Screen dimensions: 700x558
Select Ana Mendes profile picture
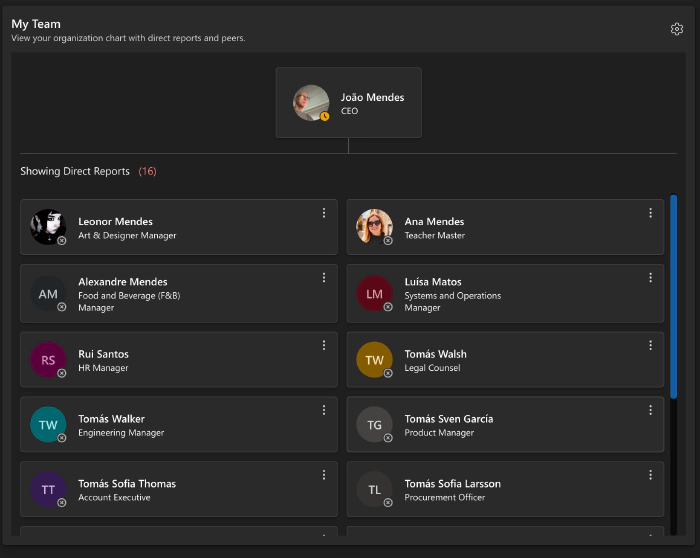coord(374,227)
